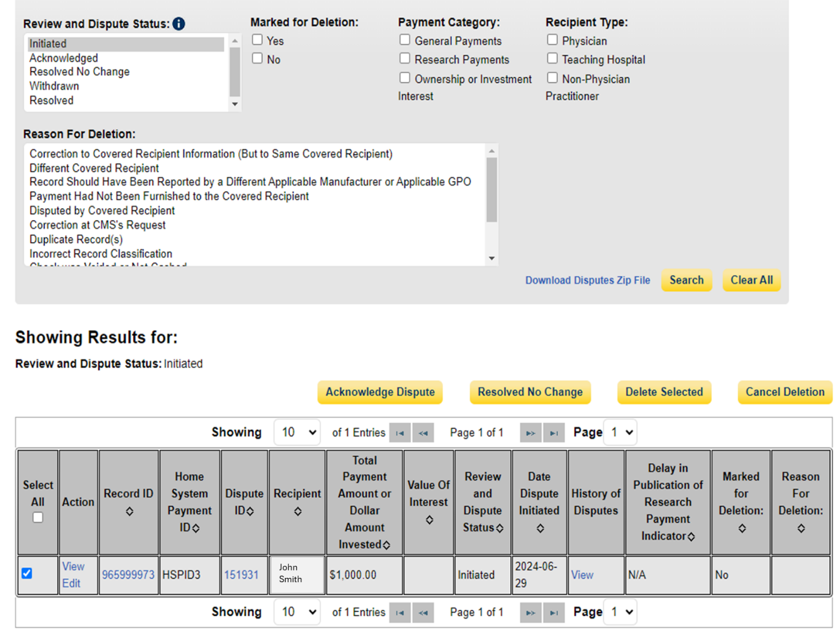Open the bottom Showing entries dropdown
The image size is (840, 644).
tap(297, 612)
